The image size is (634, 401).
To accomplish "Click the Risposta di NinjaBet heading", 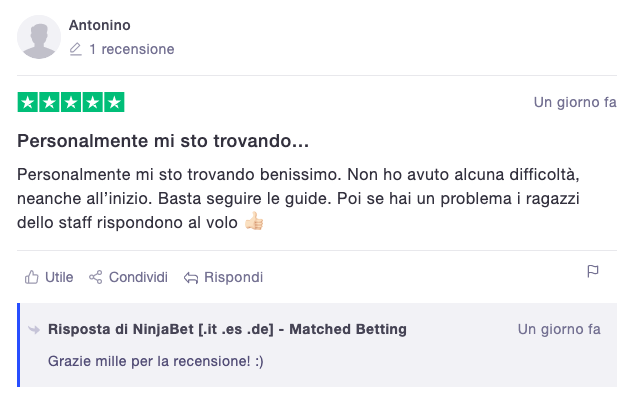I will click(227, 329).
